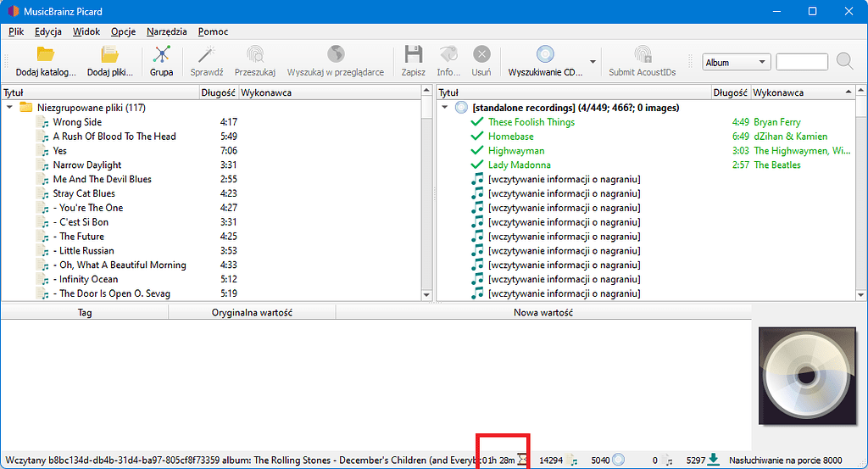Click the albums count disc icon showing 5040

coord(618,460)
